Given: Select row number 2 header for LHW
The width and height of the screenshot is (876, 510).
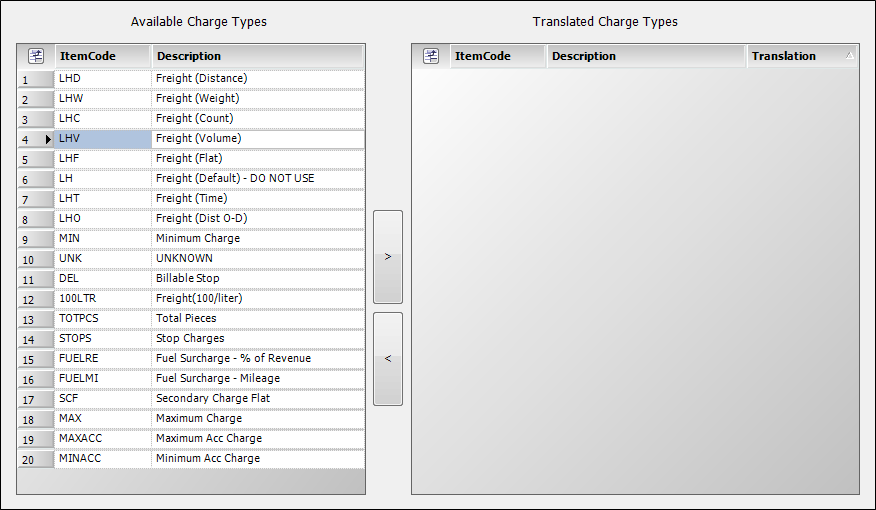Looking at the screenshot, I should [x=35, y=99].
